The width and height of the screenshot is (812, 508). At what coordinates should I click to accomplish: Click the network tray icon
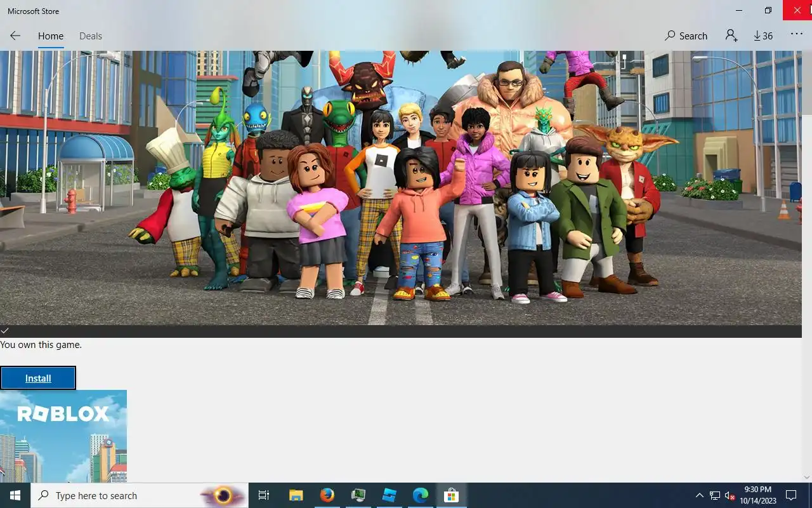[715, 495]
